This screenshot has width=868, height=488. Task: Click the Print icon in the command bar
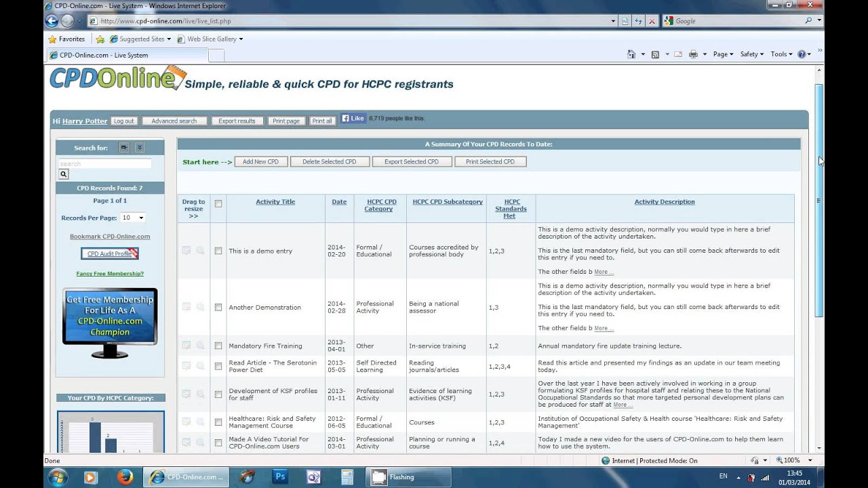click(693, 54)
